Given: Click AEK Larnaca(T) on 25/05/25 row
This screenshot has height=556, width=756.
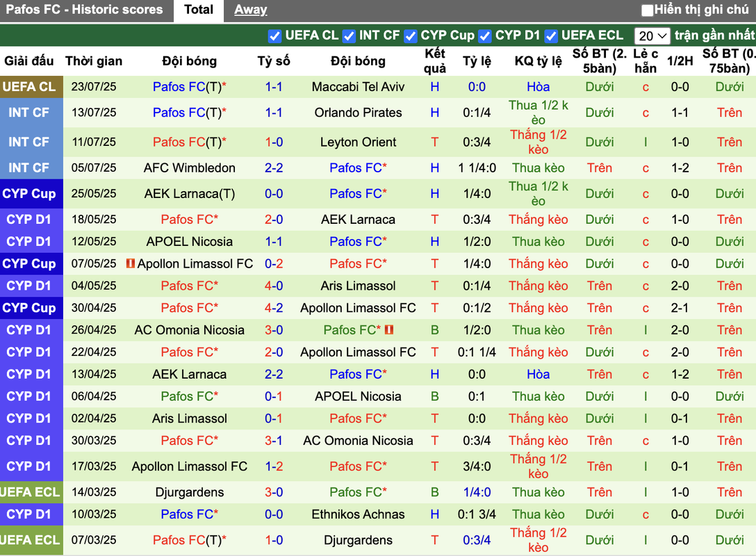Looking at the screenshot, I should point(190,193).
